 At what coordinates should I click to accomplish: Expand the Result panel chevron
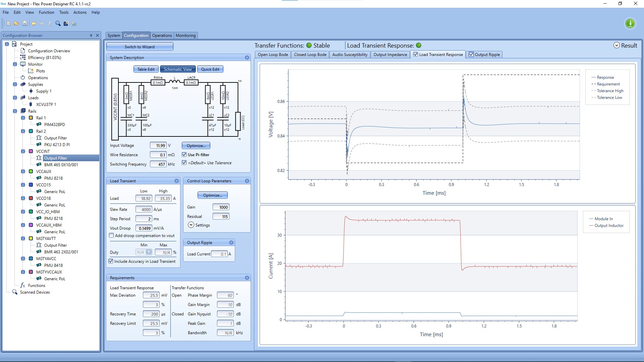pos(616,45)
